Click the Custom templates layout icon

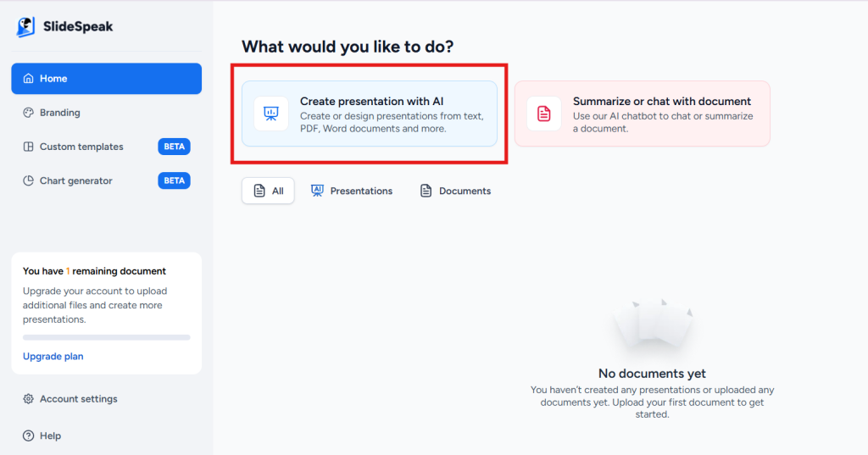pyautogui.click(x=28, y=147)
